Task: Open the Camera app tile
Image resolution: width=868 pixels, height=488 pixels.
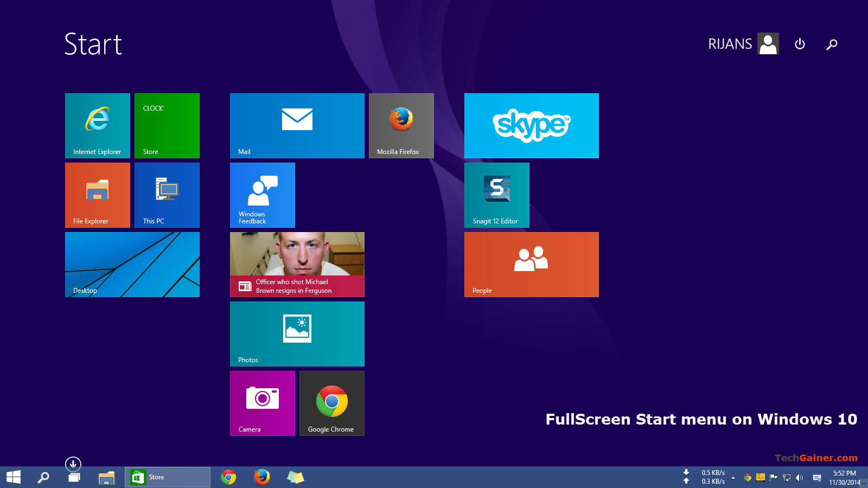Action: pyautogui.click(x=262, y=403)
